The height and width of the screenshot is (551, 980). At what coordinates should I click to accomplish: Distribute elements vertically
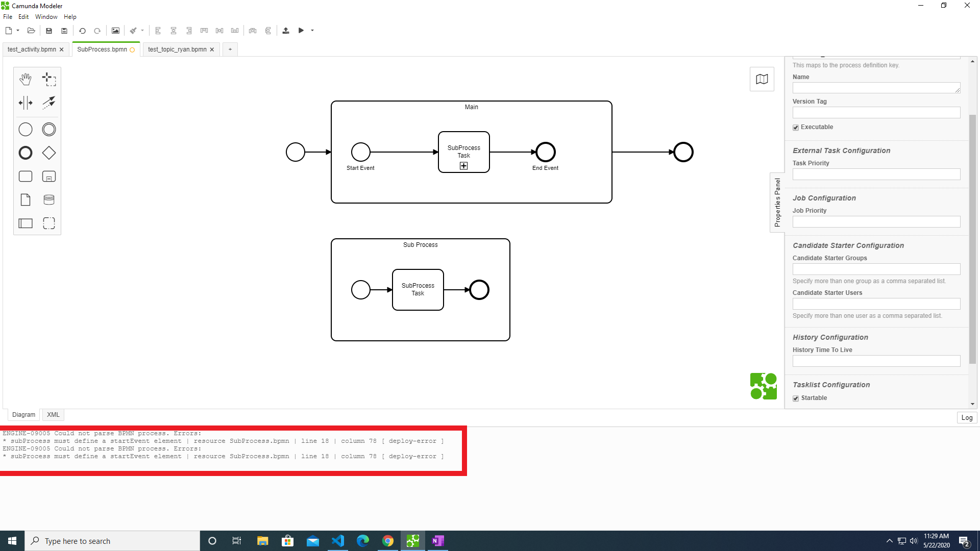pos(268,31)
